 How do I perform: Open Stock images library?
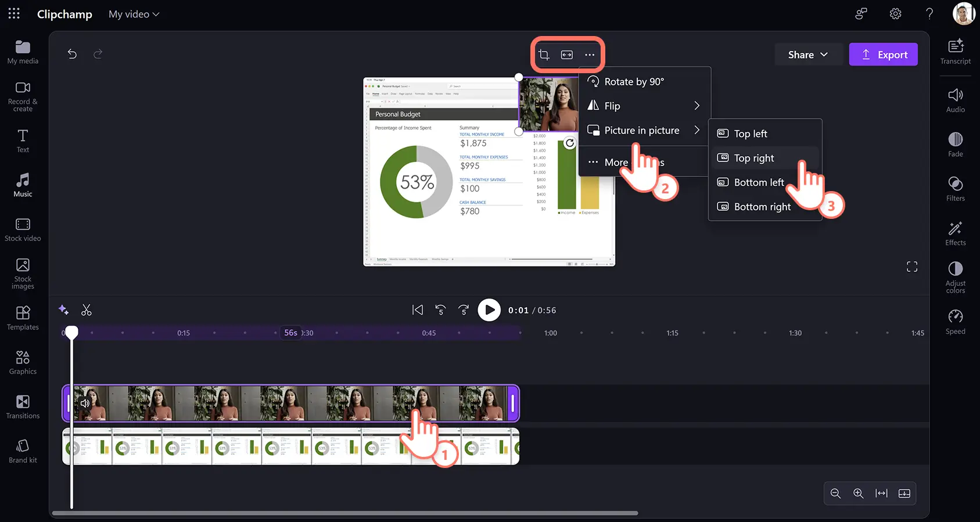pyautogui.click(x=23, y=274)
